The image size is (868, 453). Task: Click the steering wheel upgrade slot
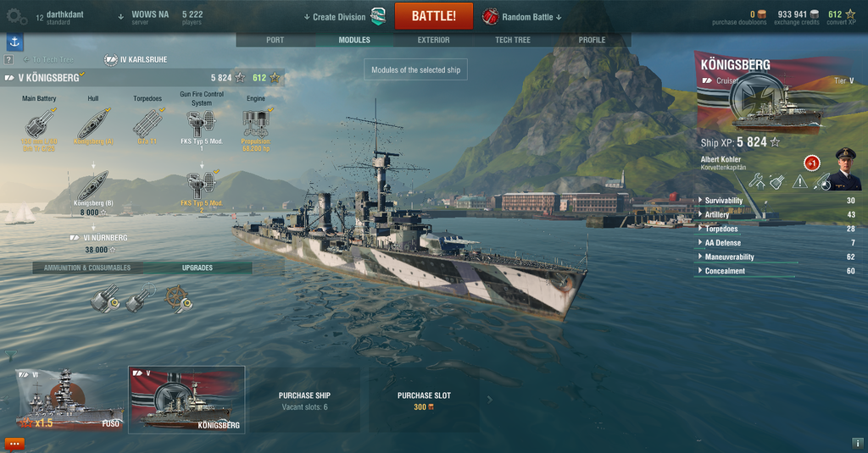tap(178, 299)
